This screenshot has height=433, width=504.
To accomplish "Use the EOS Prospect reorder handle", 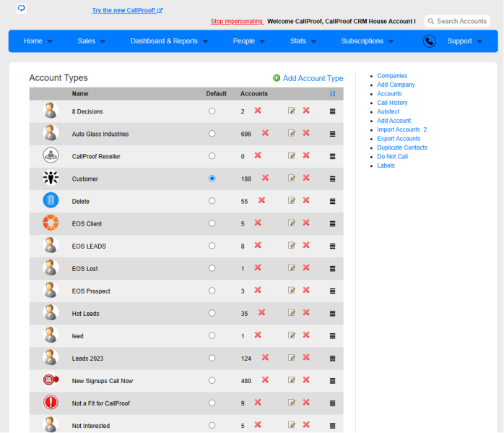I will point(332,291).
